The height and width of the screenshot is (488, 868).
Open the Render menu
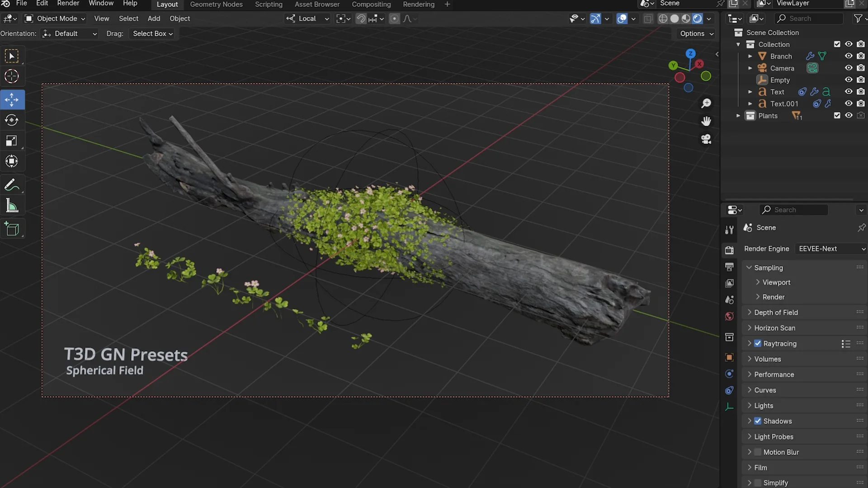(68, 4)
